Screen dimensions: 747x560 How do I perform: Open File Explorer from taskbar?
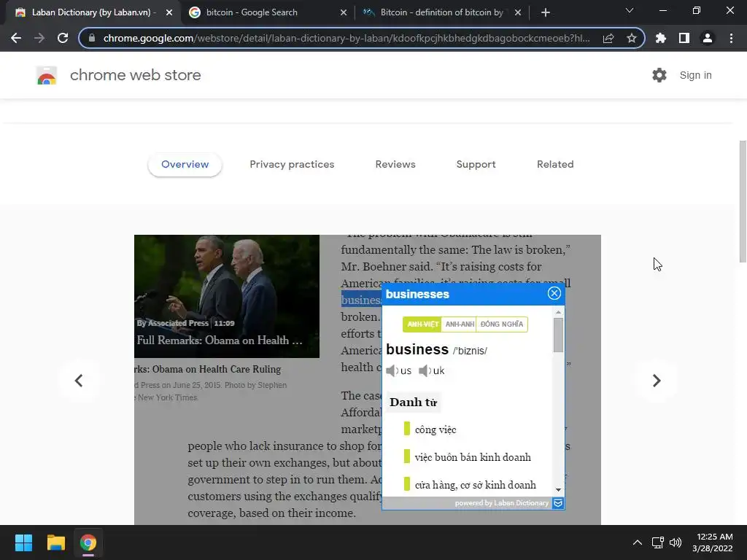tap(55, 542)
